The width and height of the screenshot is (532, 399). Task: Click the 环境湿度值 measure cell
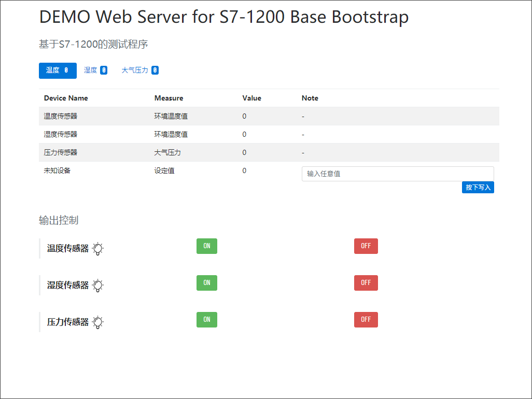(x=171, y=134)
